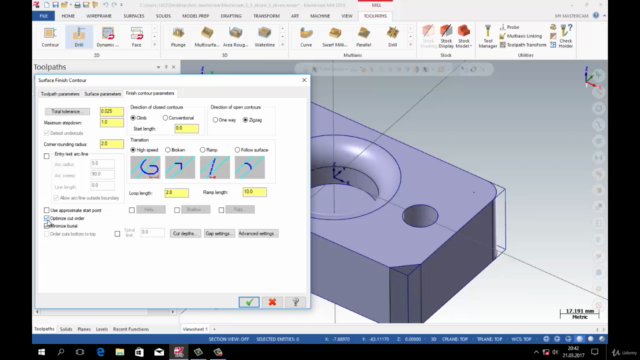This screenshot has width=640, height=360.
Task: Open the WIREFRAME ribbon tab
Action: click(99, 16)
